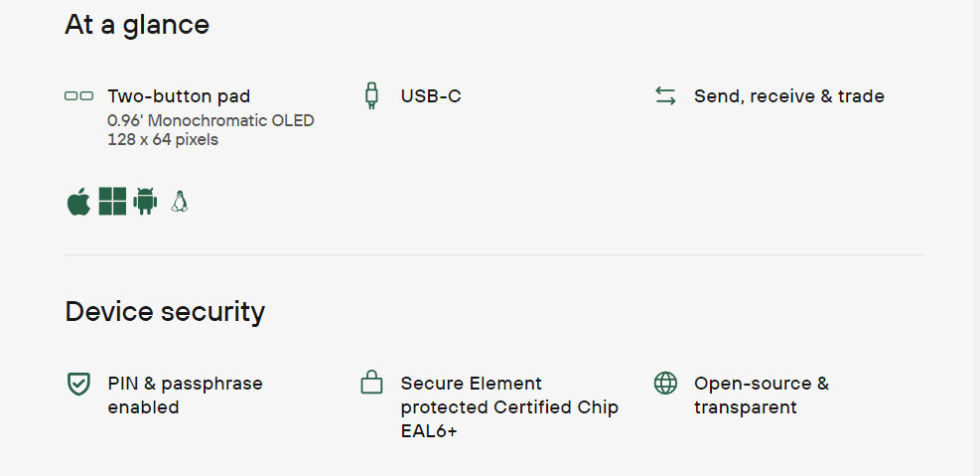Image resolution: width=980 pixels, height=476 pixels.
Task: Select the "Two-button pad" label
Action: 179,96
